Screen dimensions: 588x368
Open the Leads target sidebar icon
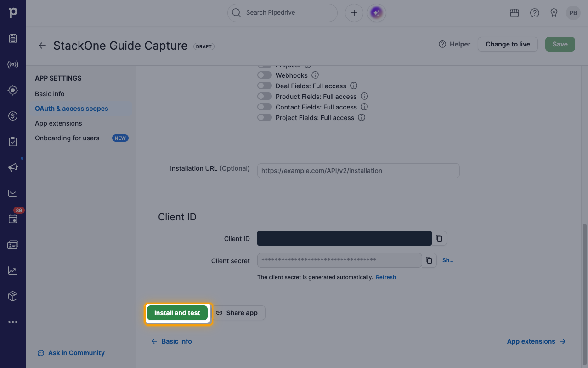(13, 90)
